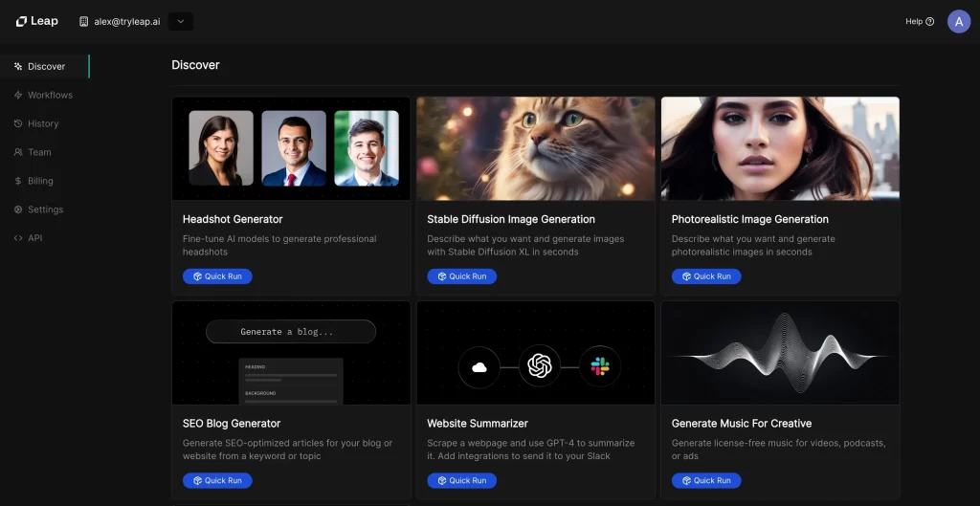Go to the Workflows menu item

coord(50,95)
